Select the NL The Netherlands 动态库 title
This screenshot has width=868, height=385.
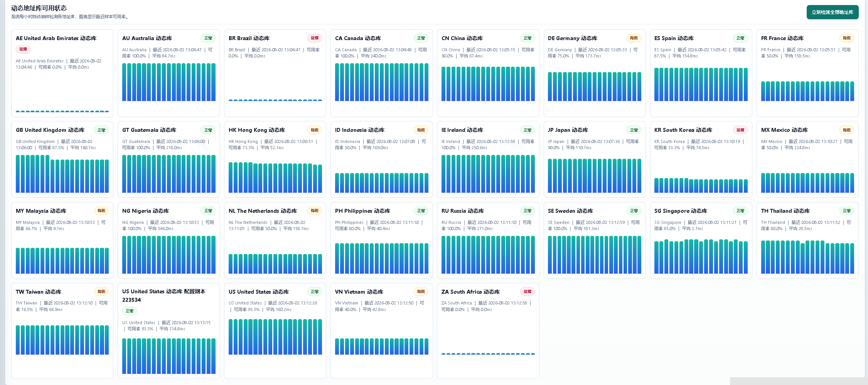pos(263,211)
